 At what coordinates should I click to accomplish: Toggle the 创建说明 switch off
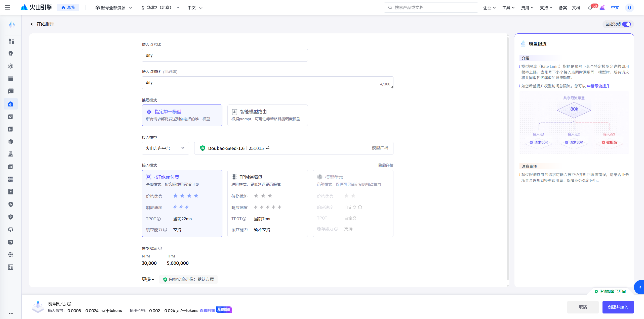click(x=626, y=24)
